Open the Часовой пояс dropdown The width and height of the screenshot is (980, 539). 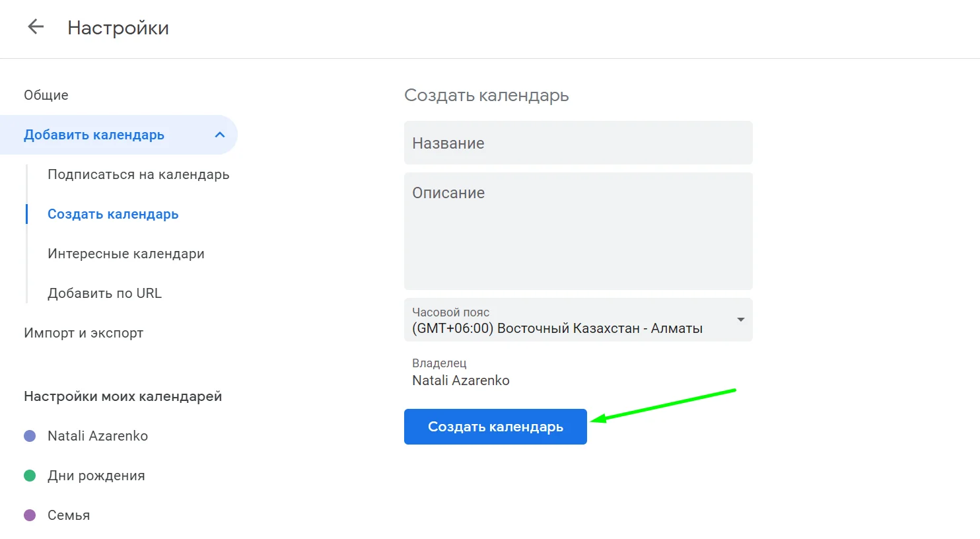click(568, 320)
